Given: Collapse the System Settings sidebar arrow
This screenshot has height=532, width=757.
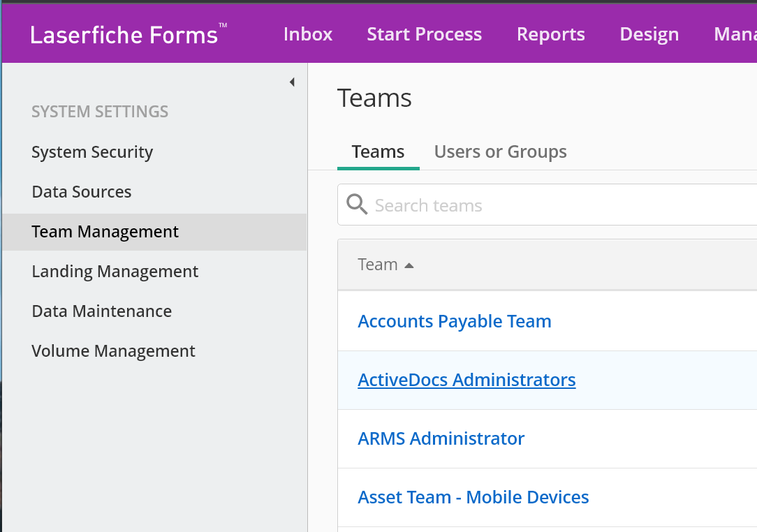Looking at the screenshot, I should [292, 82].
